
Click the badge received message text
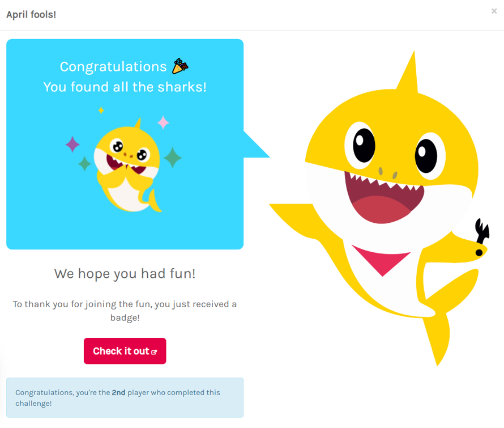coord(125,311)
